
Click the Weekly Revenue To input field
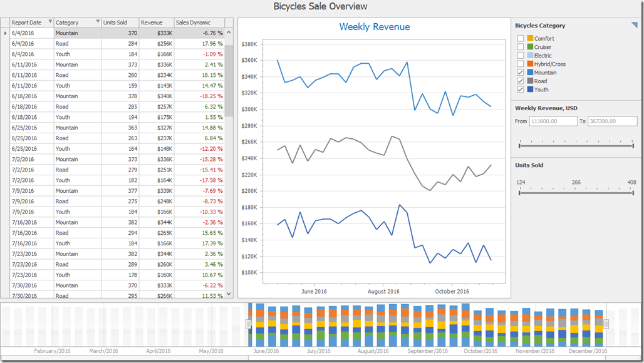612,121
